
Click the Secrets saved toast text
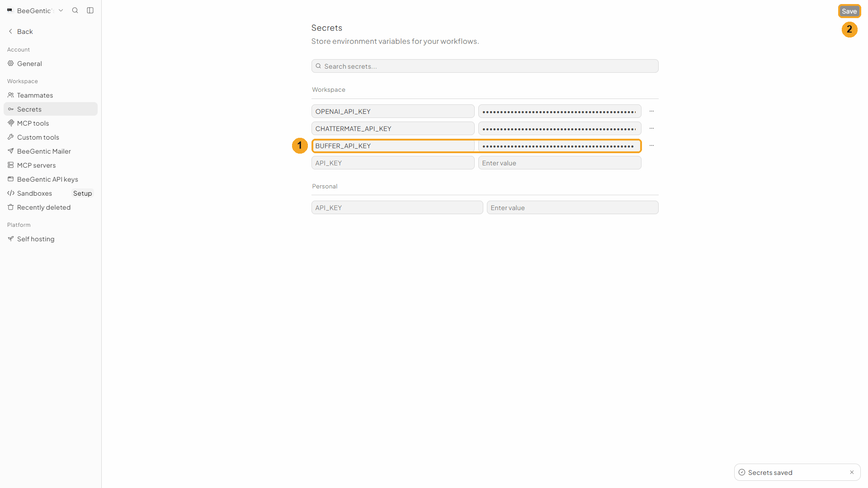[x=770, y=473]
